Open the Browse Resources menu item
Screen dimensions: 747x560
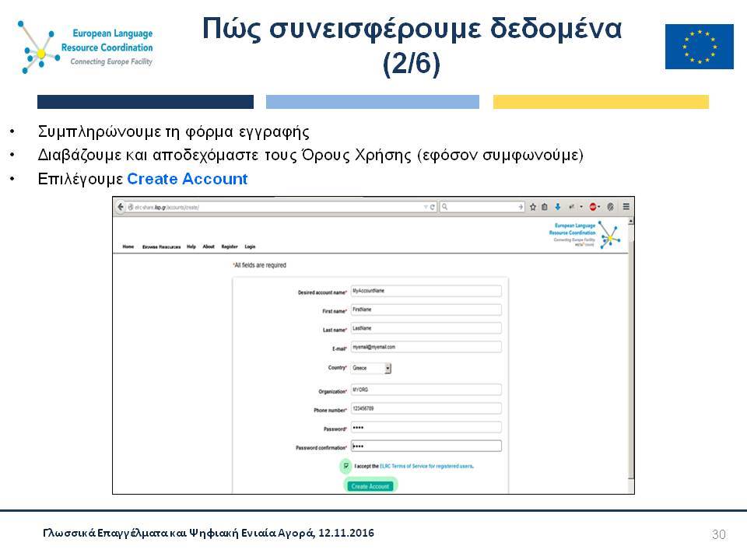tap(162, 247)
